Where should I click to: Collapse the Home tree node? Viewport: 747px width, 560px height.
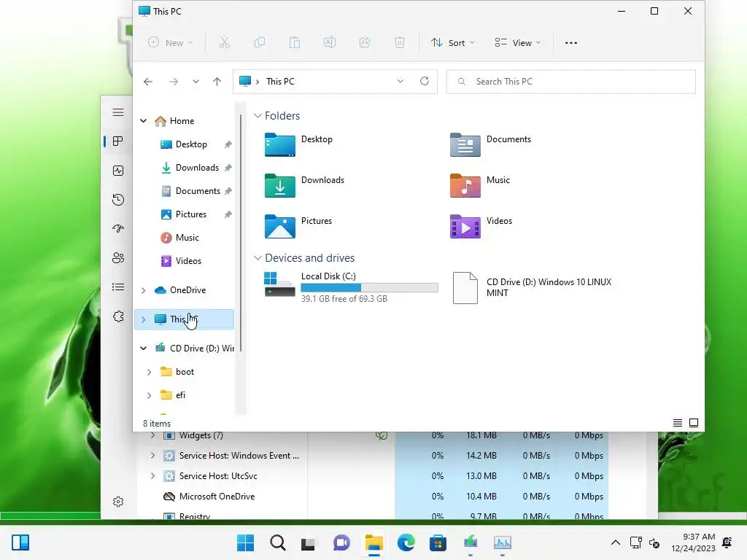tap(144, 121)
